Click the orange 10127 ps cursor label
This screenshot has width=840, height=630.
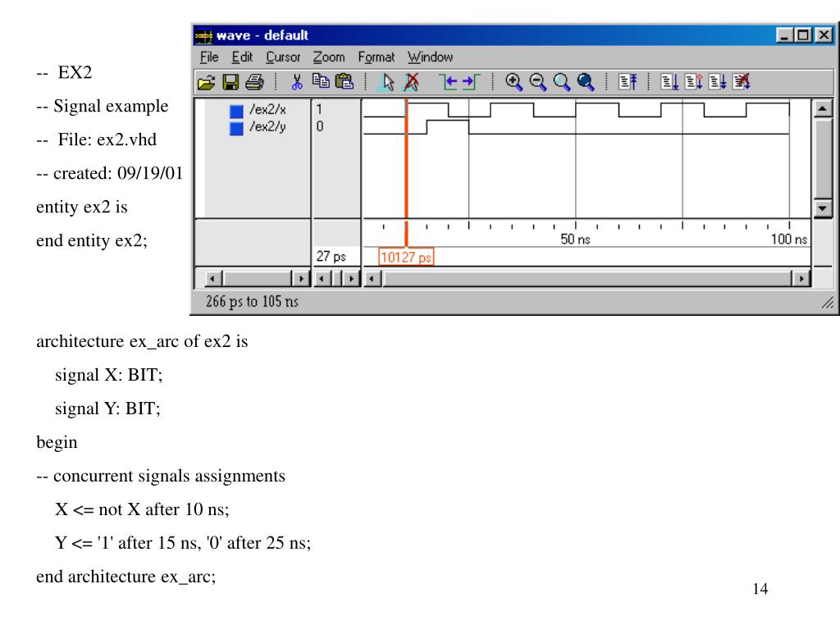[406, 257]
